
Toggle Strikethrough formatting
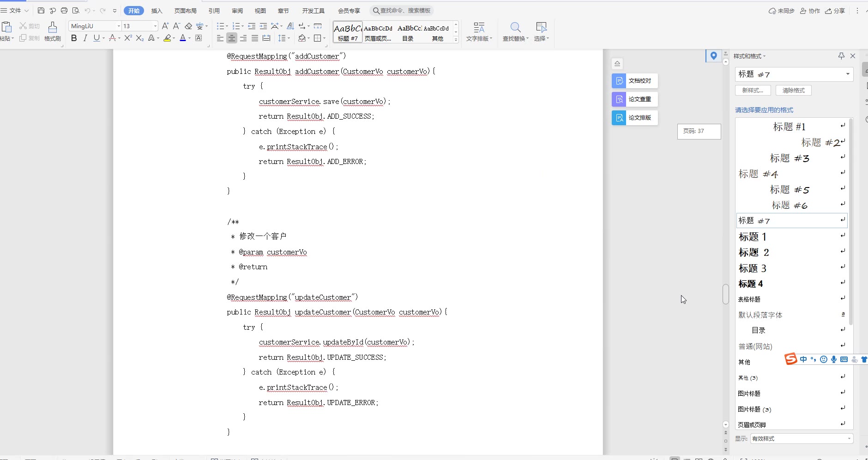[112, 38]
